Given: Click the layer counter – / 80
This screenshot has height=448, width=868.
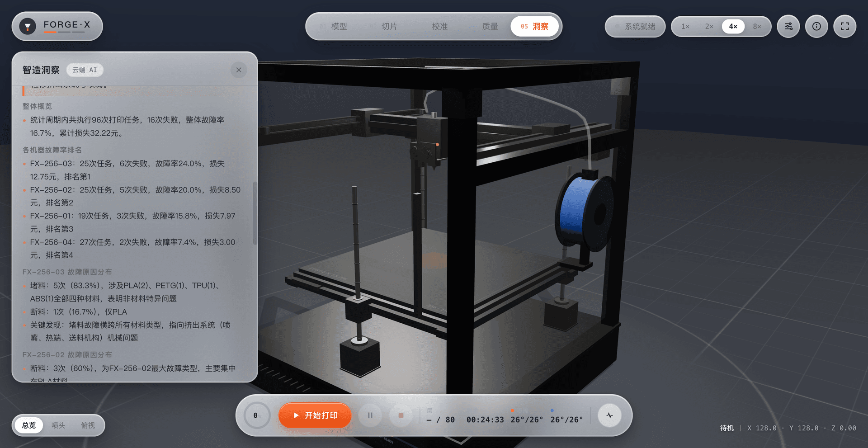Looking at the screenshot, I should [x=441, y=420].
